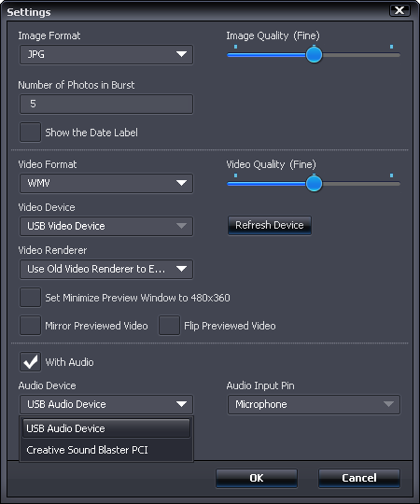Collapse the Audio Device dropdown list
The height and width of the screenshot is (504, 420).
105,404
